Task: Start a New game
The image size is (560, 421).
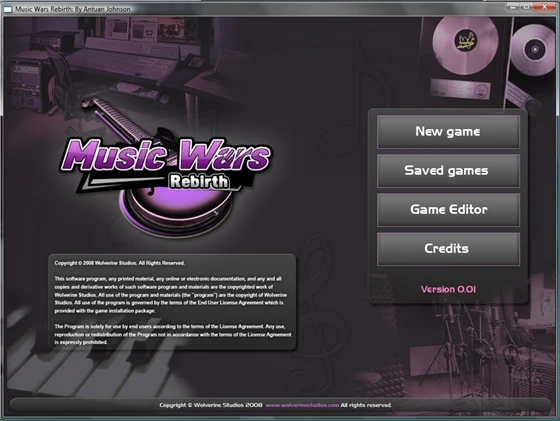Action: (448, 132)
